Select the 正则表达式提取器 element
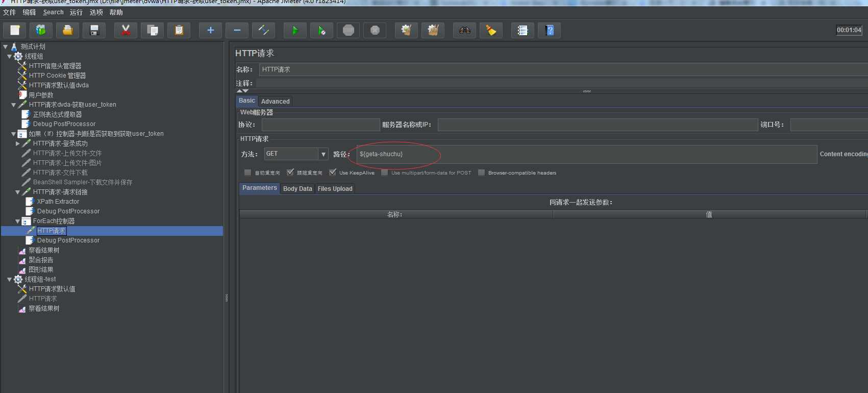This screenshot has height=393, width=868. coord(57,114)
